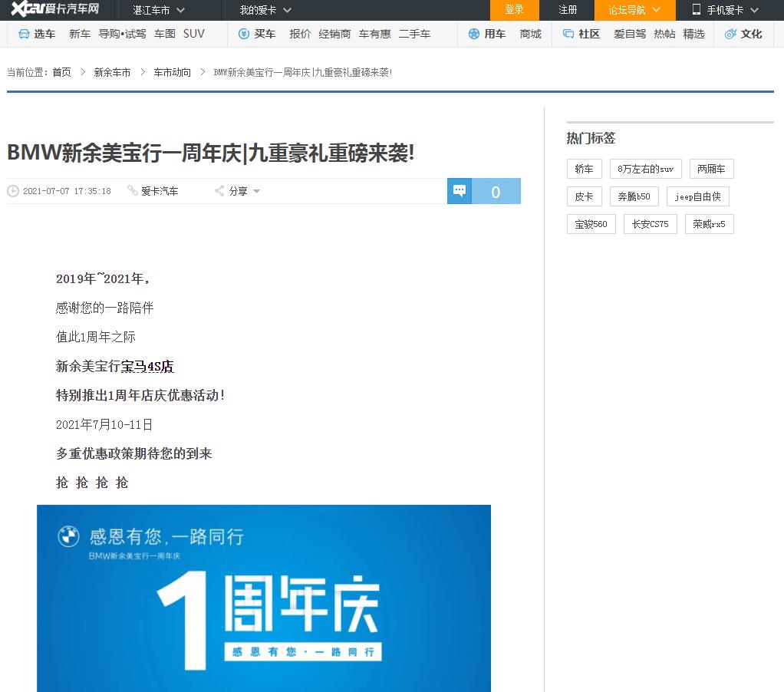Click the line 感谢您的一路陪伴

click(x=104, y=308)
